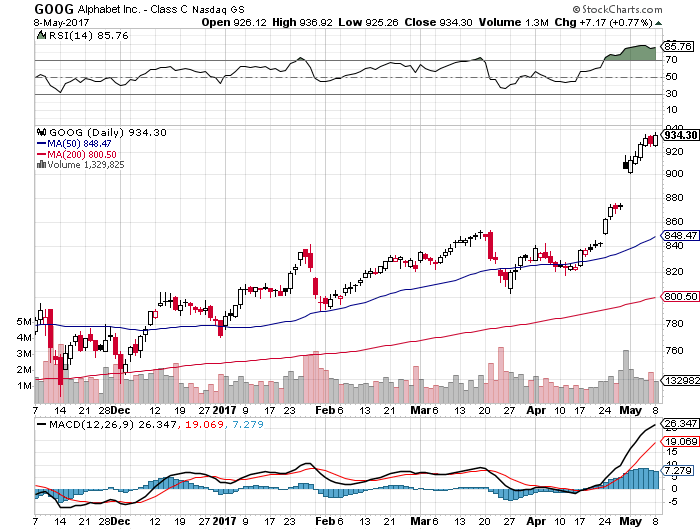700x530 pixels.
Task: Click 'Apr' on the price panel date axis
Action: pos(536,410)
